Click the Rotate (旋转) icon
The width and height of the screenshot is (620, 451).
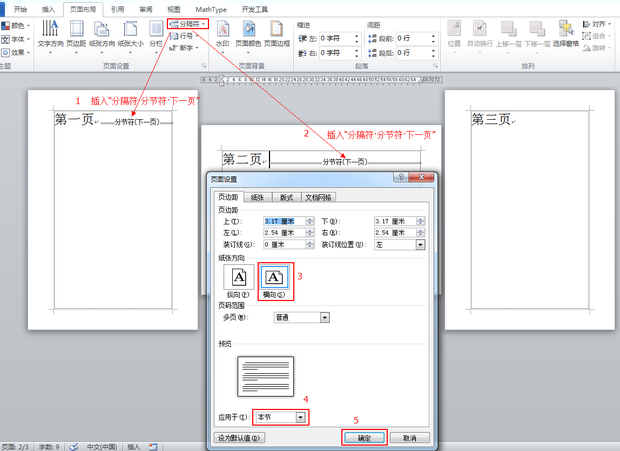click(596, 48)
